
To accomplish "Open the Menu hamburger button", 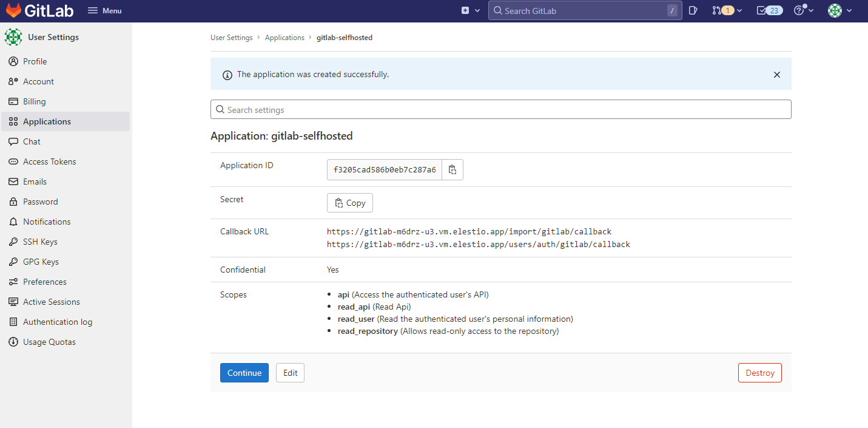I will coord(104,10).
